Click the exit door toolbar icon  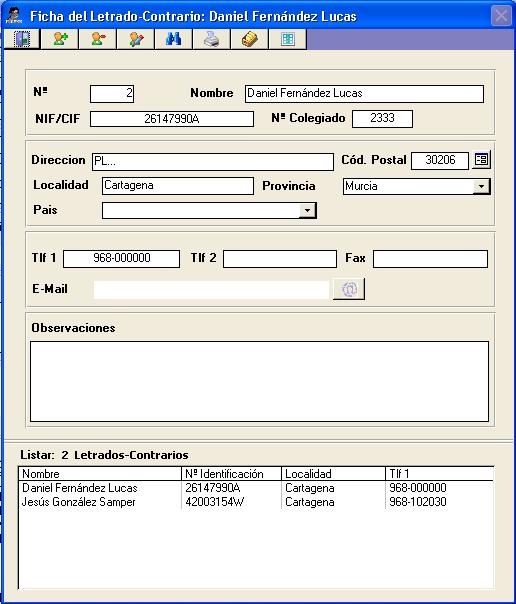coord(22,39)
